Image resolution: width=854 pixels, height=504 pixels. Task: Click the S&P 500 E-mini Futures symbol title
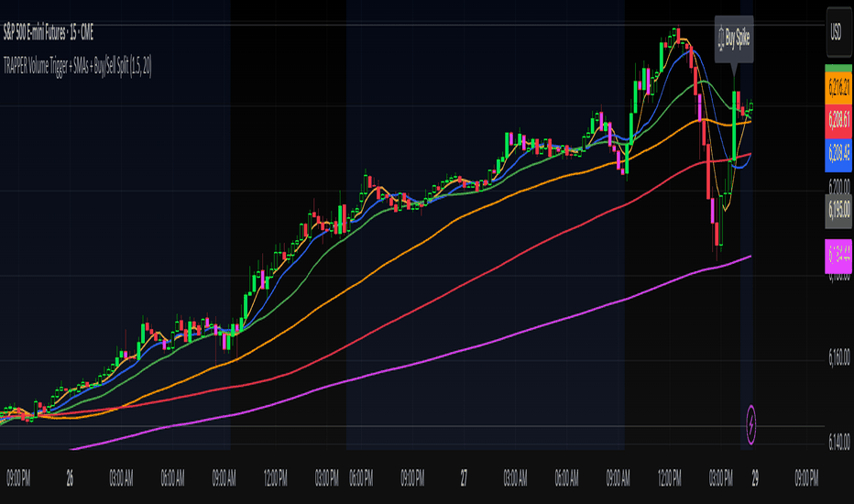coord(49,33)
